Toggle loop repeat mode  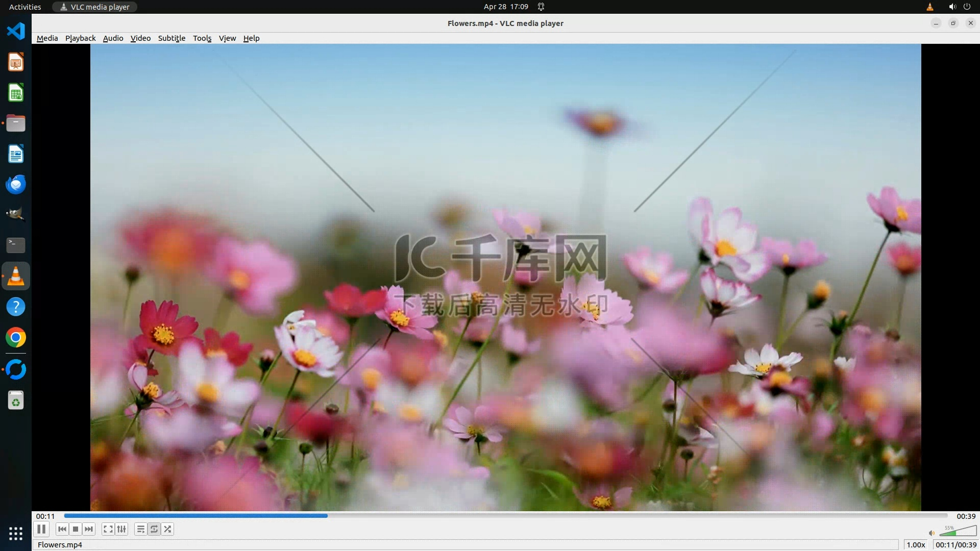[154, 529]
